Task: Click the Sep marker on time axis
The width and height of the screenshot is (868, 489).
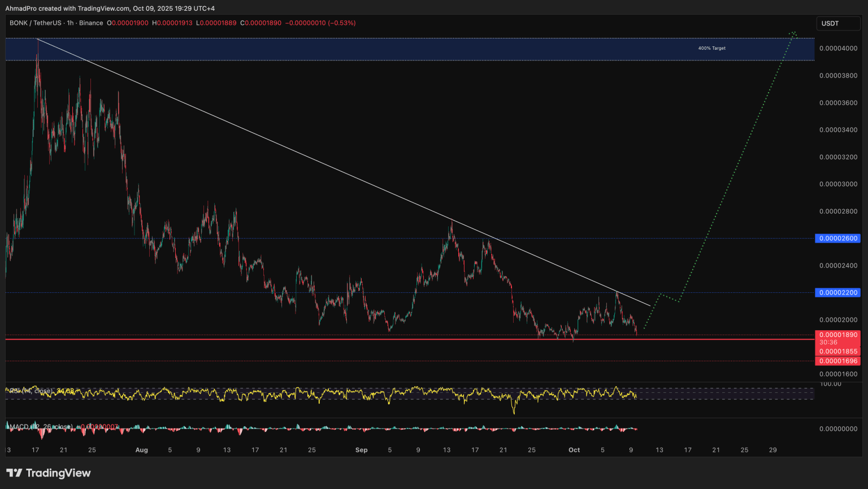Action: tap(361, 450)
